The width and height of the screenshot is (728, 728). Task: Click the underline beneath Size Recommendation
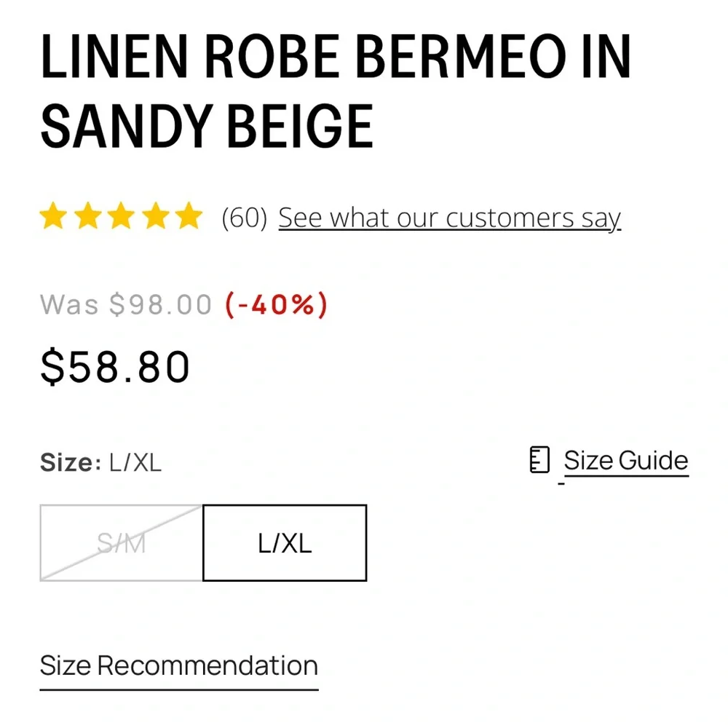[x=178, y=689]
